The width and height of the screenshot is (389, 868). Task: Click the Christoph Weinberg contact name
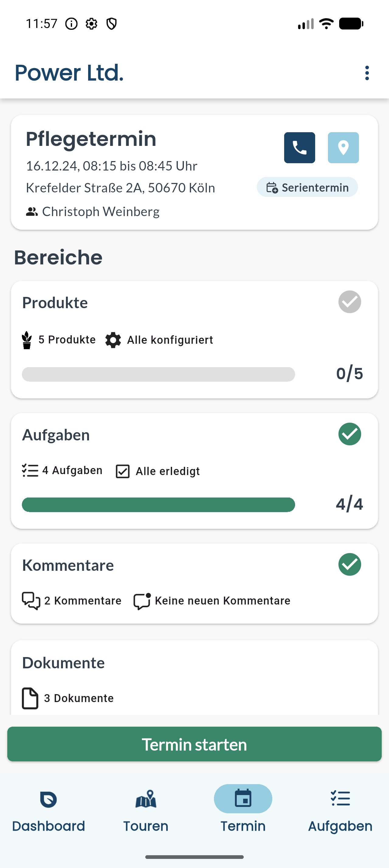(101, 212)
